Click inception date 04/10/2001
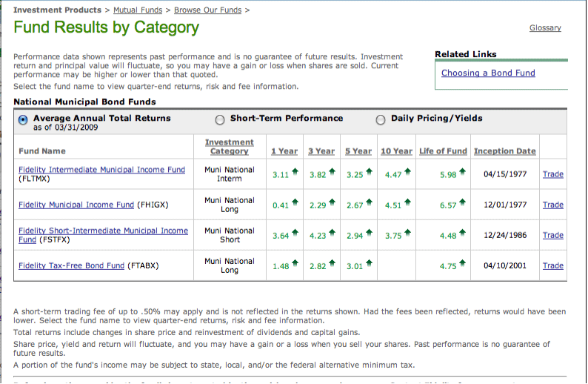Image resolution: width=588 pixels, height=384 pixels. coord(505,265)
